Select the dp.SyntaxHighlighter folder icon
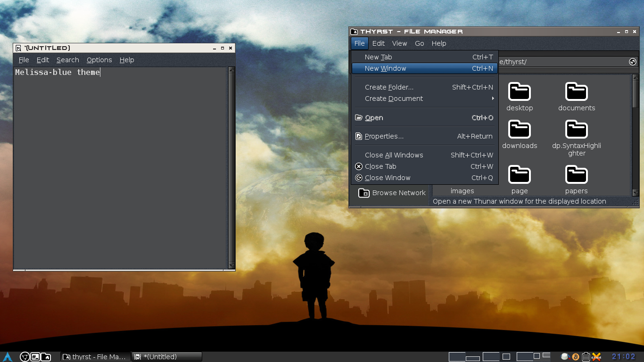The image size is (644, 362). pos(577,130)
